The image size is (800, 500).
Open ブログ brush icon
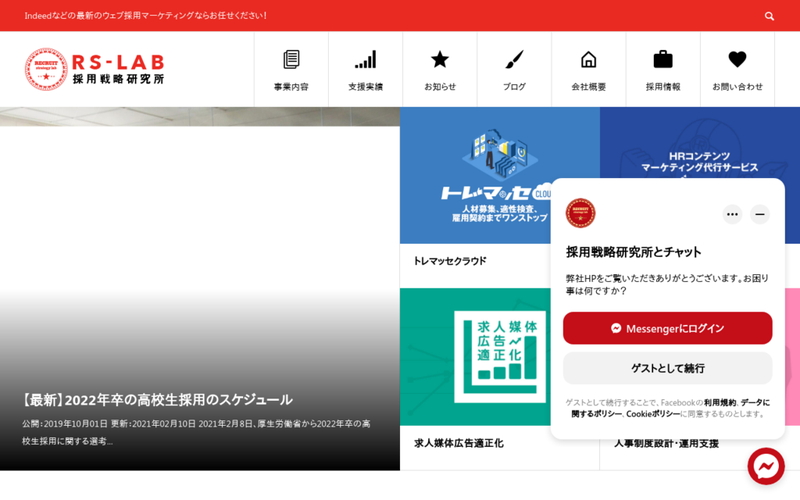(x=514, y=60)
